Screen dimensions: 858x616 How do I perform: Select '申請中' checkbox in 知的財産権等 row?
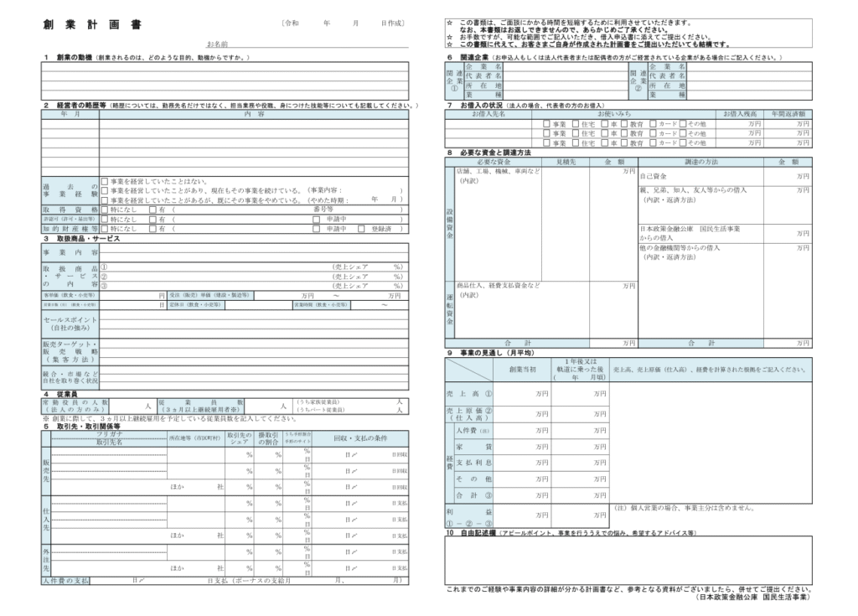(317, 228)
